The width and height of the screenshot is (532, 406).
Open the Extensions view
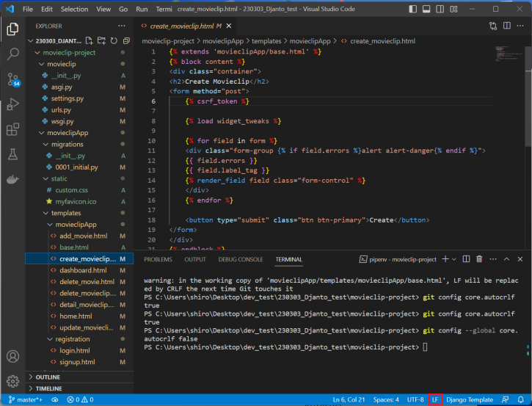(x=12, y=130)
